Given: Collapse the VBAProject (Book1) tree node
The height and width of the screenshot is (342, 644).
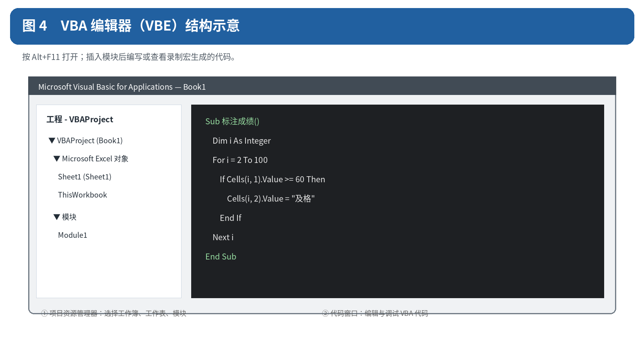Looking at the screenshot, I should tap(52, 140).
